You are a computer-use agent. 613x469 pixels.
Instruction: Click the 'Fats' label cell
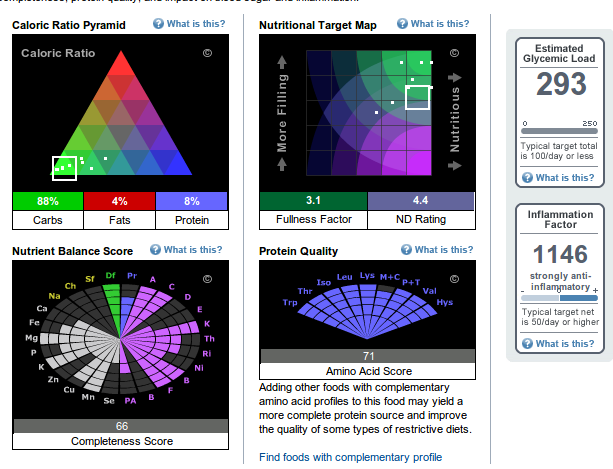[x=120, y=220]
